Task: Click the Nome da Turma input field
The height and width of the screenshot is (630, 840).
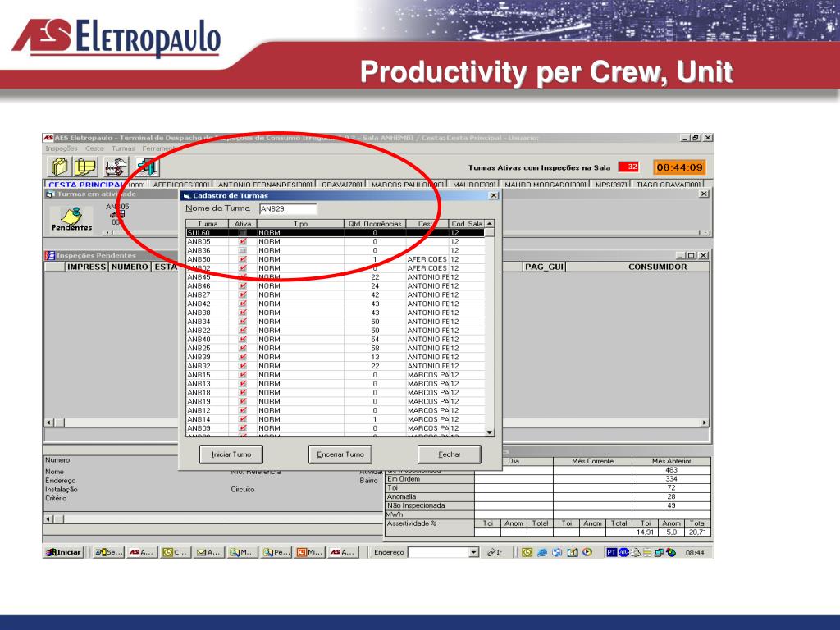Action: tap(288, 209)
